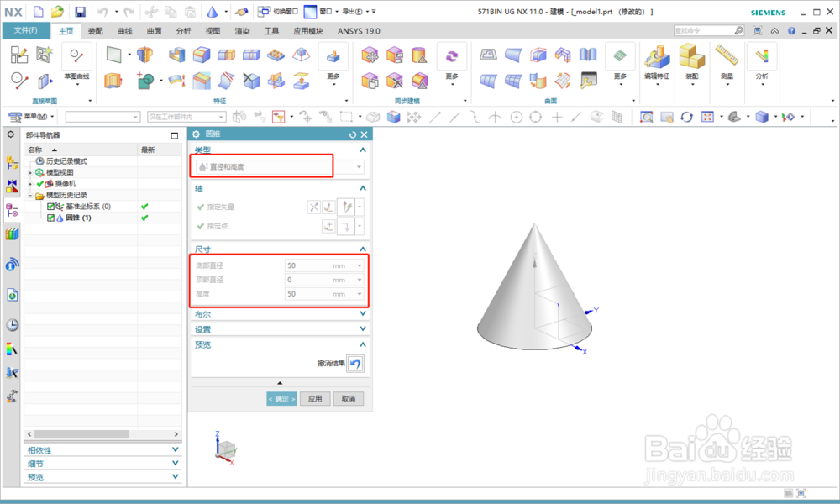Image resolution: width=840 pixels, height=504 pixels.
Task: Click the reset dialog icon in 圆锥
Action: pos(352,134)
